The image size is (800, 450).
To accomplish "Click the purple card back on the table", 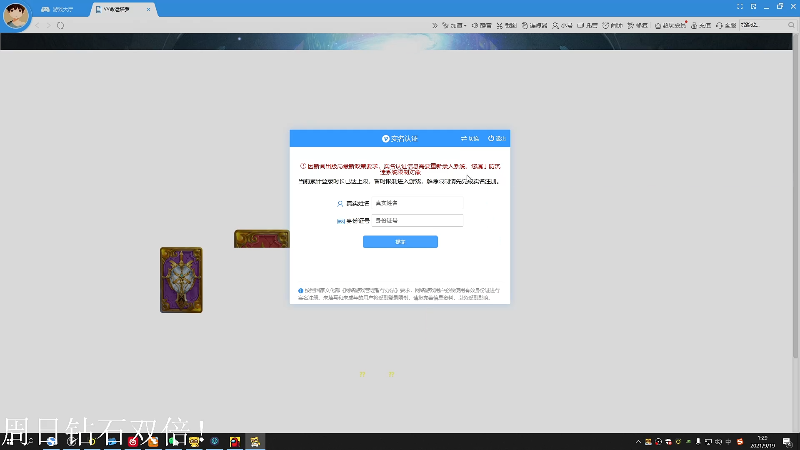I will (181, 280).
